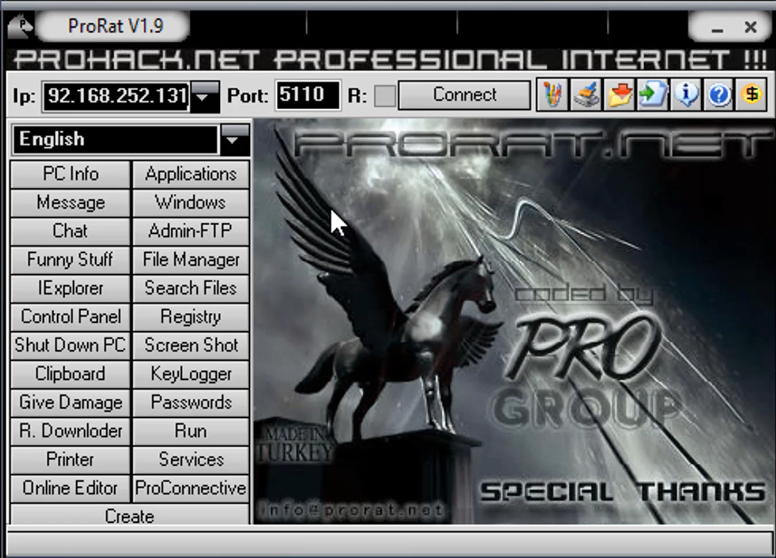Image resolution: width=776 pixels, height=558 pixels.
Task: Click the R. Downloder button
Action: point(70,431)
